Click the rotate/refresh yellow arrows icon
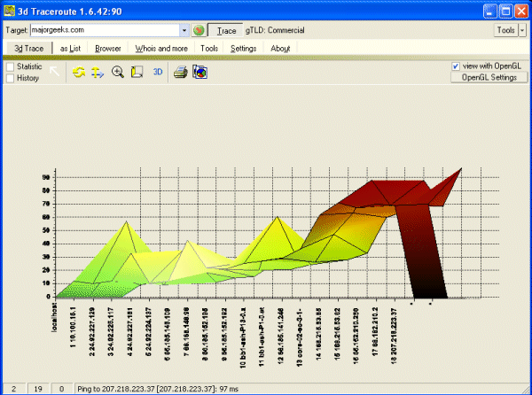This screenshot has width=532, height=395. (79, 72)
